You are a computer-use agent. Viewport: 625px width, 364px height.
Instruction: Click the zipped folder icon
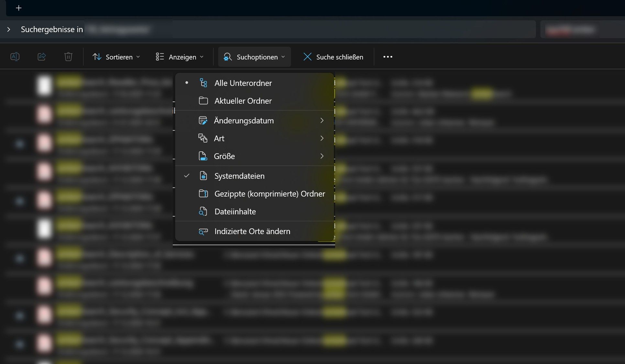pos(203,193)
